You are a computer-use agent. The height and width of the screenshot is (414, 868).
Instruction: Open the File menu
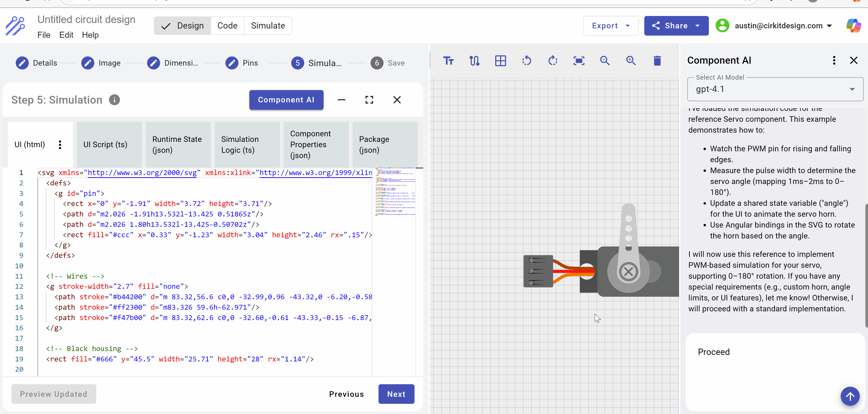(x=44, y=35)
